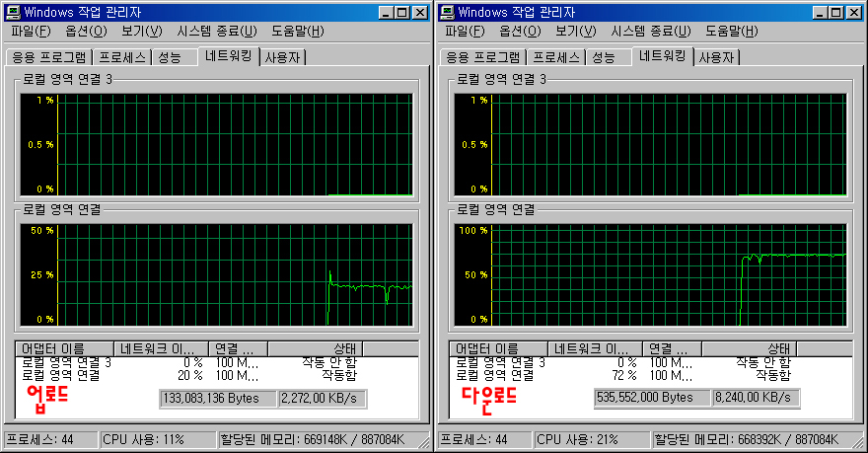The width and height of the screenshot is (868, 453).
Task: Click 로컬 영역 연결 graph showing 100 % scale
Action: click(650, 275)
